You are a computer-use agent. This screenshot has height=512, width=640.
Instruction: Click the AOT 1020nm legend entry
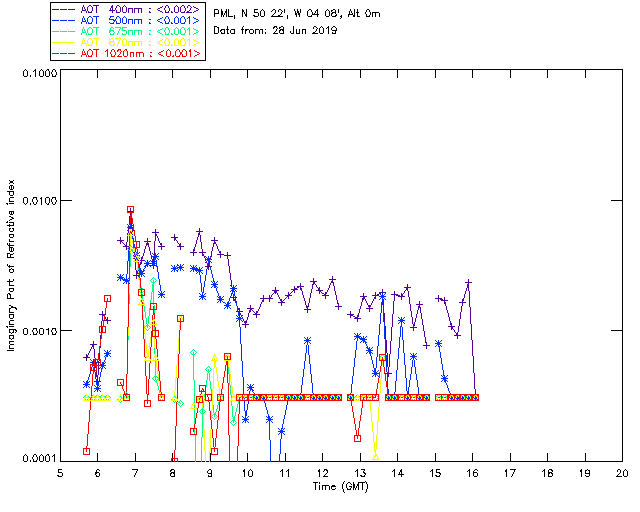(x=127, y=53)
